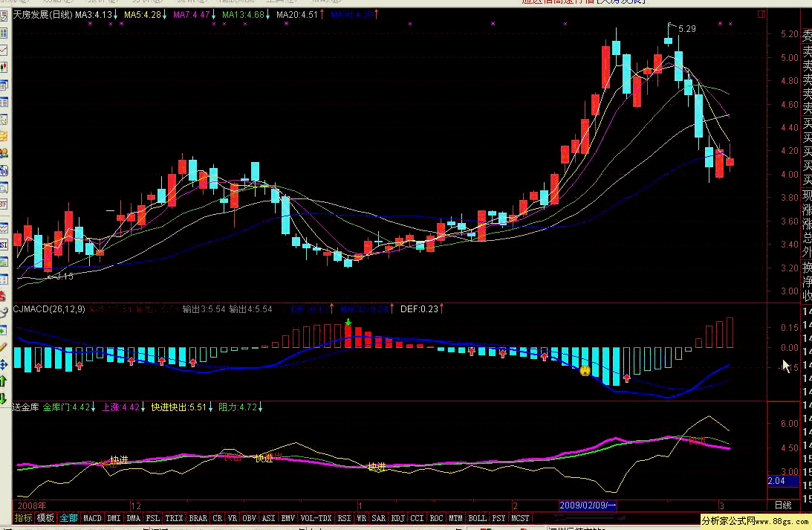
Task: Click the red S icon in sidebar
Action: coord(3,296)
